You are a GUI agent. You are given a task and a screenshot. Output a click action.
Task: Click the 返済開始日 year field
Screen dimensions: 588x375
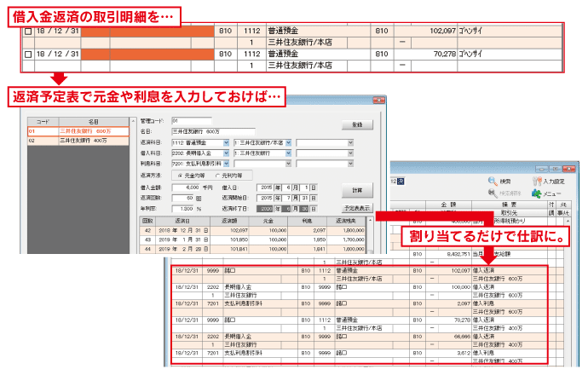point(265,198)
